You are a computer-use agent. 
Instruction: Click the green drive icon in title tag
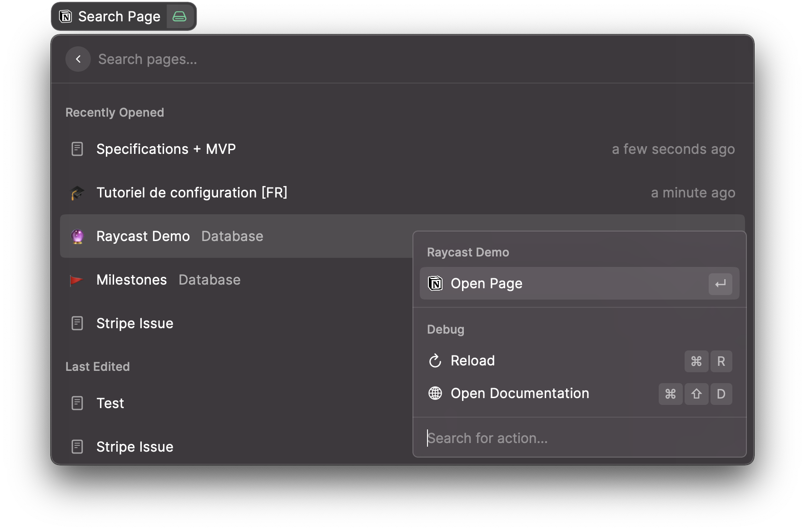click(179, 17)
